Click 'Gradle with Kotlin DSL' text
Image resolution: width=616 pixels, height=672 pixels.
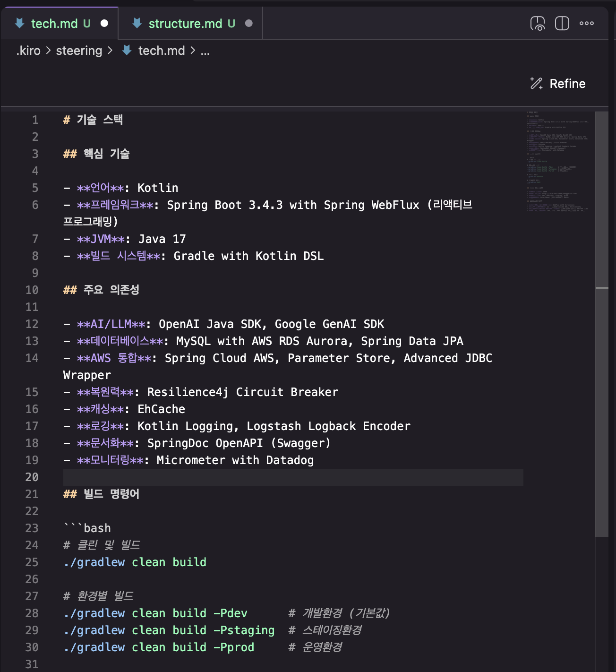248,256
